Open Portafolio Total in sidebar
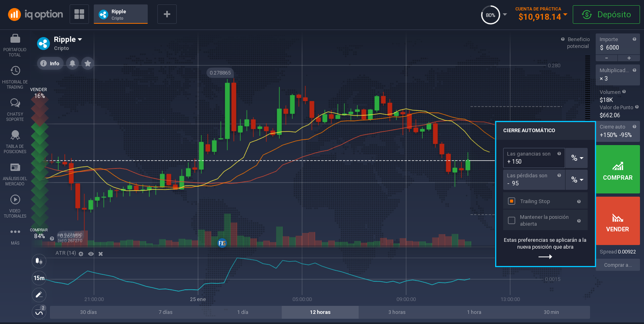644x324 pixels. (x=15, y=46)
